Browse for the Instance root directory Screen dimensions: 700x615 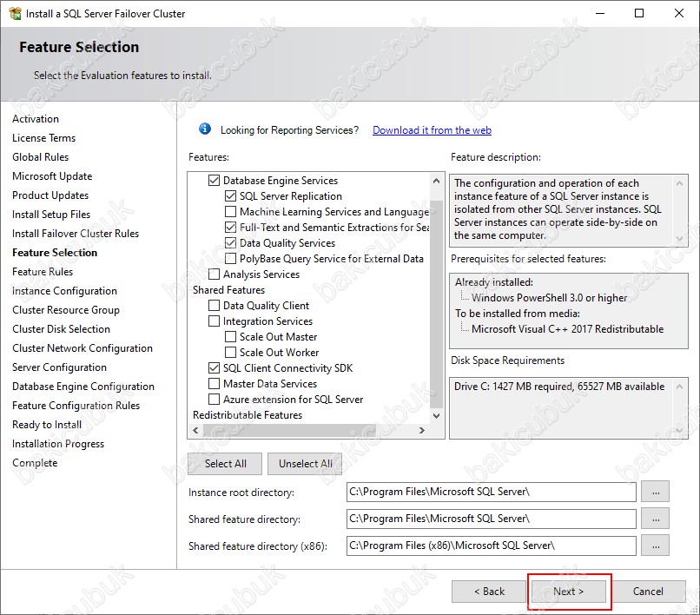[x=656, y=492]
